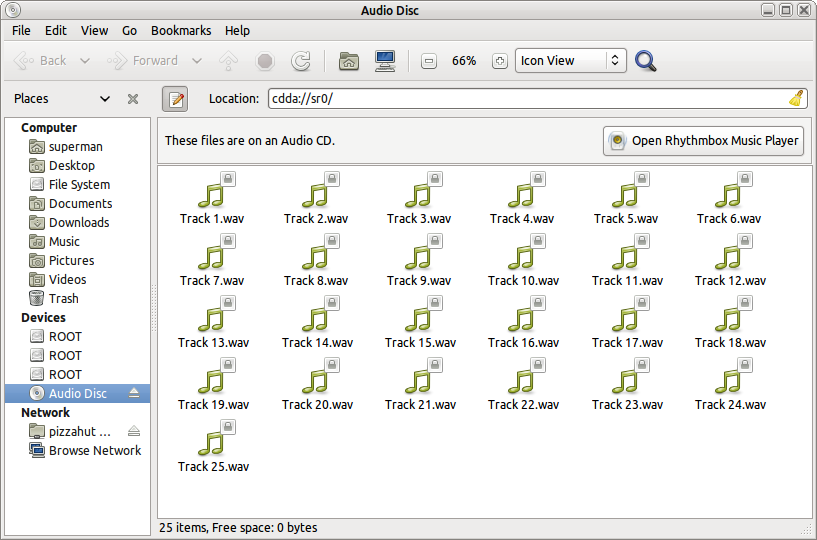Open Trash from the sidebar
The height and width of the screenshot is (540, 817).
(78, 299)
